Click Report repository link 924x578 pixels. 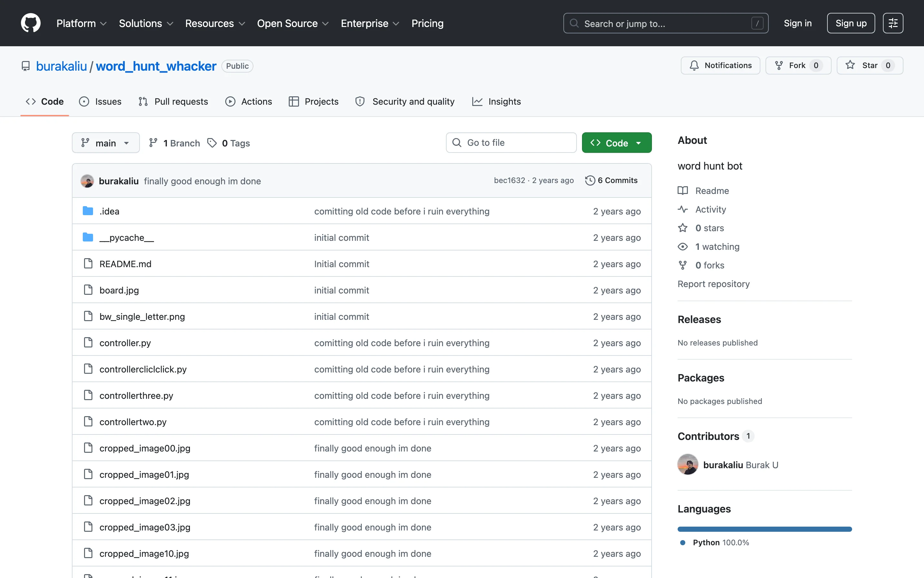[x=713, y=284]
